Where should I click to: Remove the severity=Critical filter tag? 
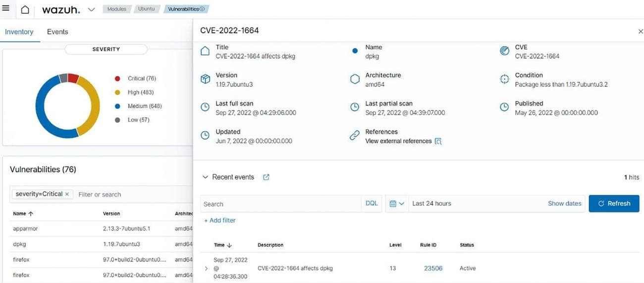pyautogui.click(x=67, y=194)
